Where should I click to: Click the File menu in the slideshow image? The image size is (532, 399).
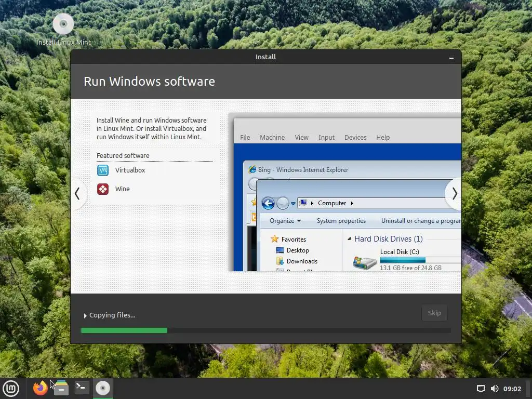[x=245, y=137]
